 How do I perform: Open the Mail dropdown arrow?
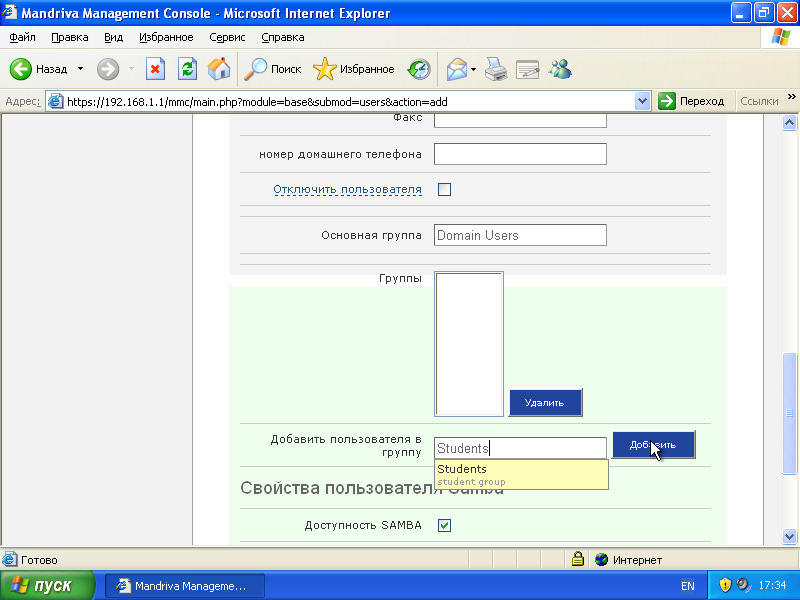(x=473, y=69)
